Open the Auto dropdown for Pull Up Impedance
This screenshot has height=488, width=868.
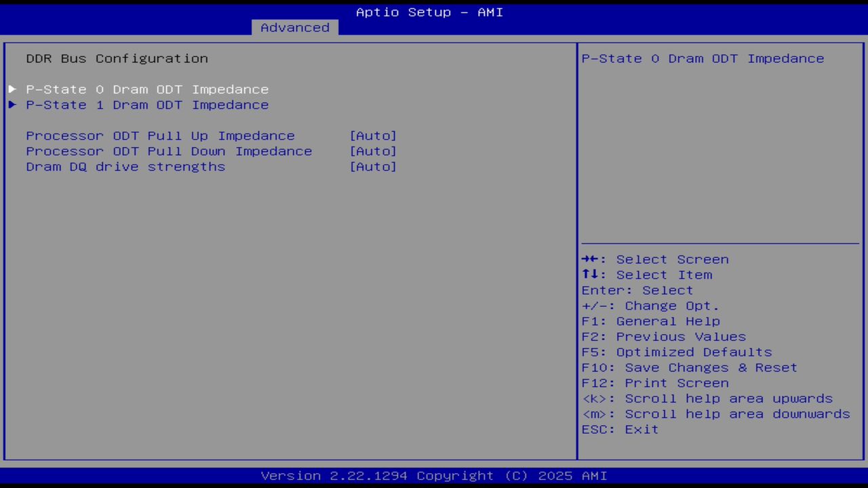pyautogui.click(x=373, y=136)
